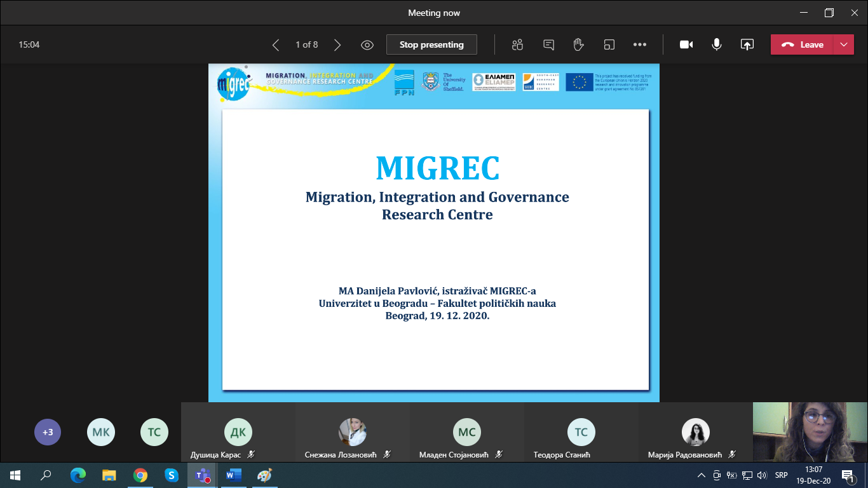
Task: Open the Windows notification center
Action: coord(847,475)
